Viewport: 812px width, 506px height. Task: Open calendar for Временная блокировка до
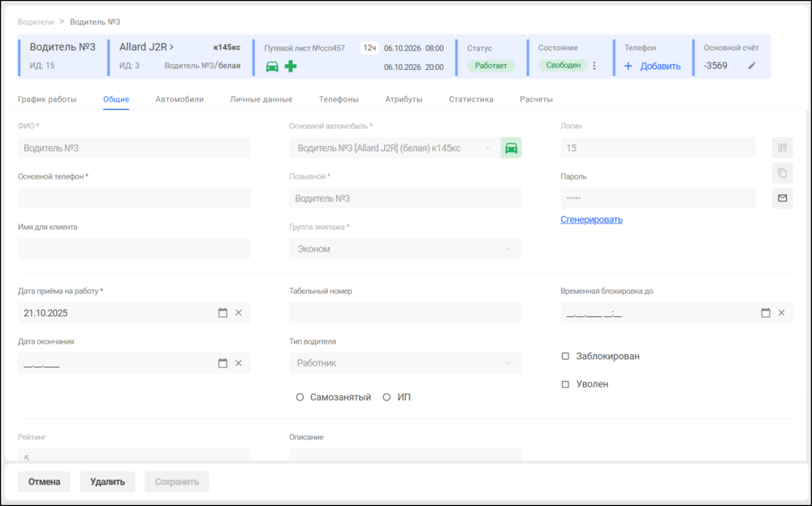[766, 313]
